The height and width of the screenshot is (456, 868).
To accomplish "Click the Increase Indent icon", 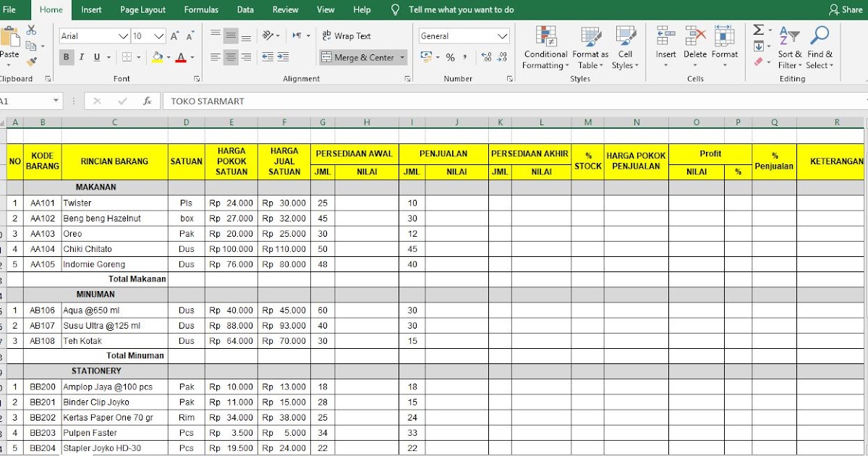I will point(283,57).
